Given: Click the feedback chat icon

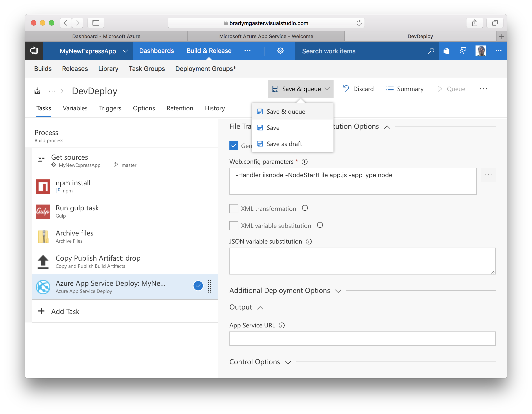Looking at the screenshot, I should click(x=463, y=51).
